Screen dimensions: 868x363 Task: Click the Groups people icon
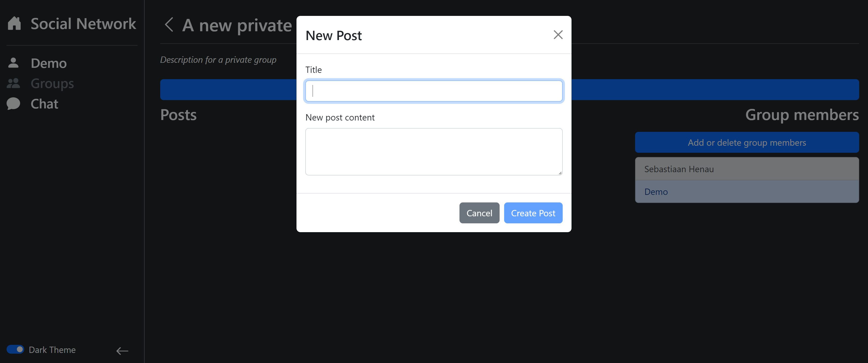pyautogui.click(x=13, y=83)
